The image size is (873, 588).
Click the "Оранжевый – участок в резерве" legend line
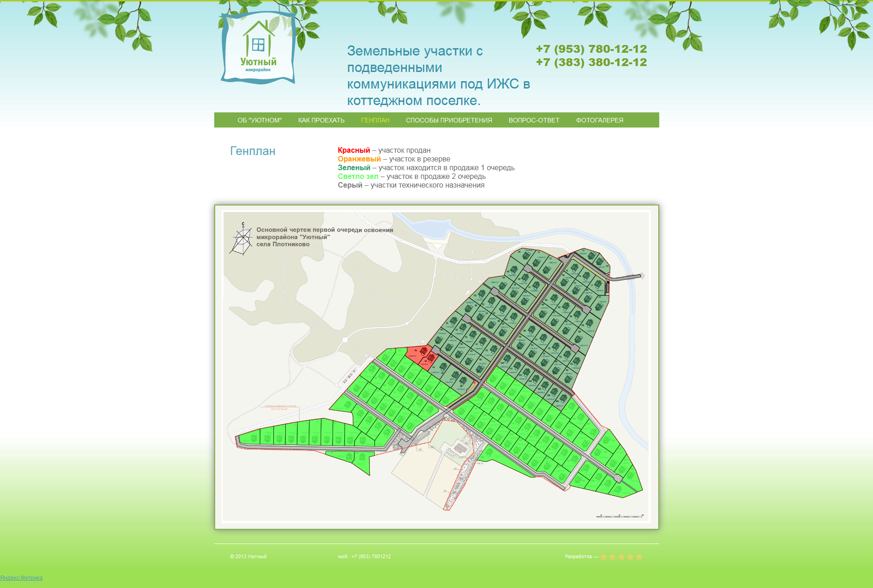click(x=394, y=159)
